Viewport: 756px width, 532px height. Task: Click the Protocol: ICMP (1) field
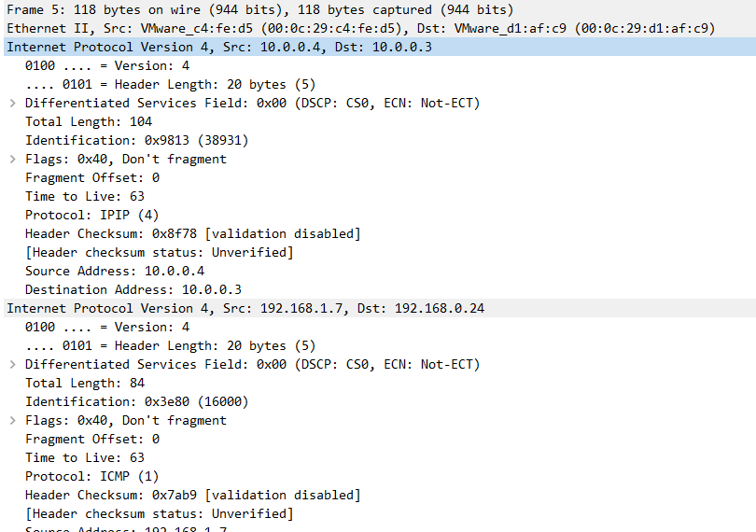[91, 477]
